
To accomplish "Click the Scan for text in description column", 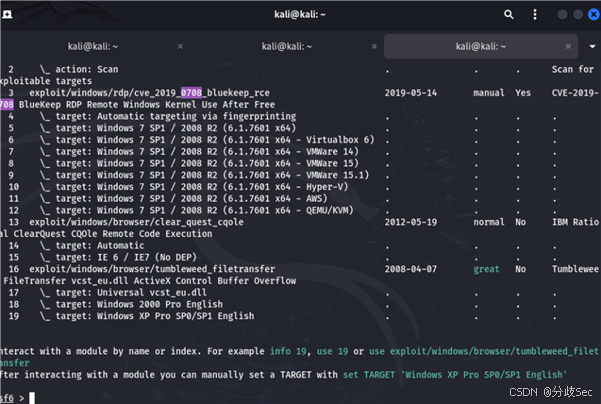I will (573, 69).
